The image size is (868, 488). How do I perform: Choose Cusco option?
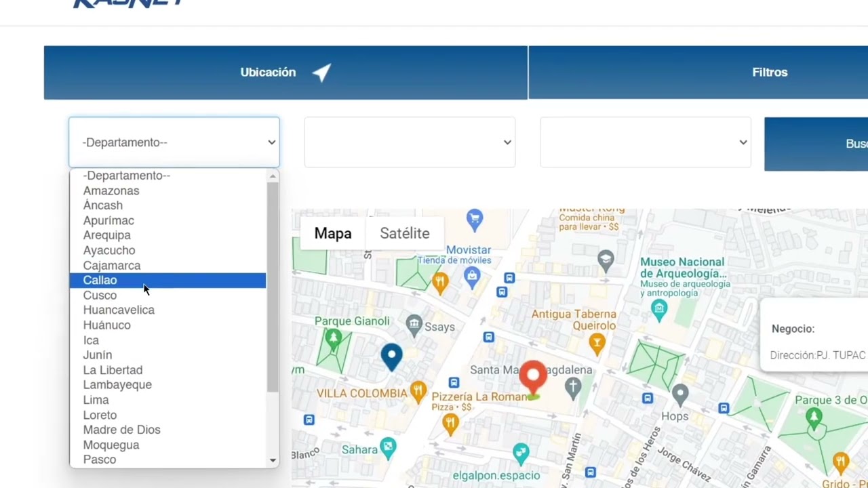pos(167,295)
